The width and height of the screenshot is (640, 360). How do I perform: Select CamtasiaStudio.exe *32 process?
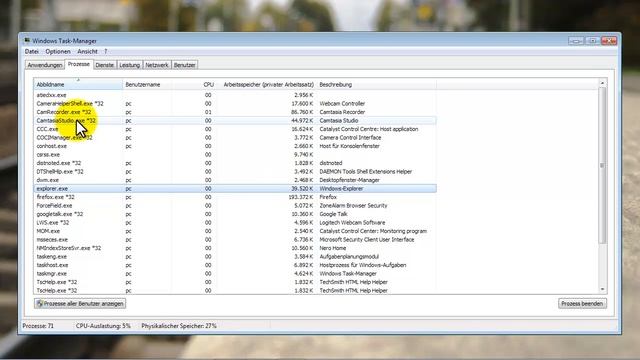coord(235,120)
